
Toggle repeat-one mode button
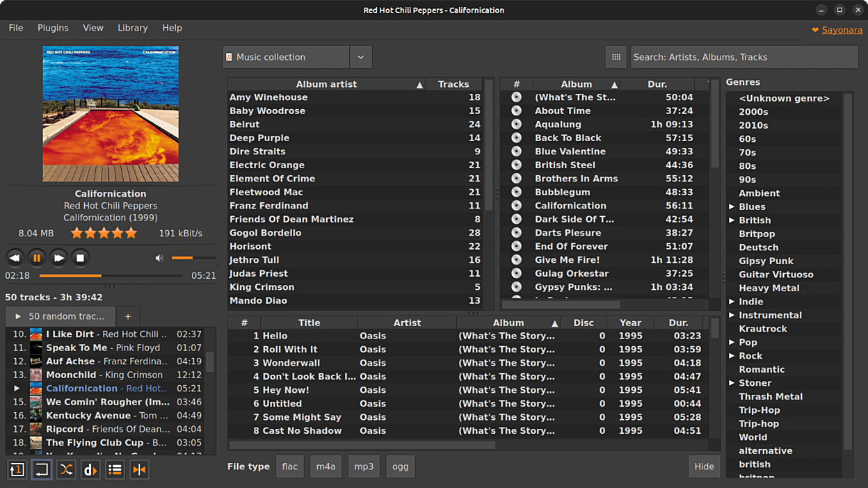point(17,470)
